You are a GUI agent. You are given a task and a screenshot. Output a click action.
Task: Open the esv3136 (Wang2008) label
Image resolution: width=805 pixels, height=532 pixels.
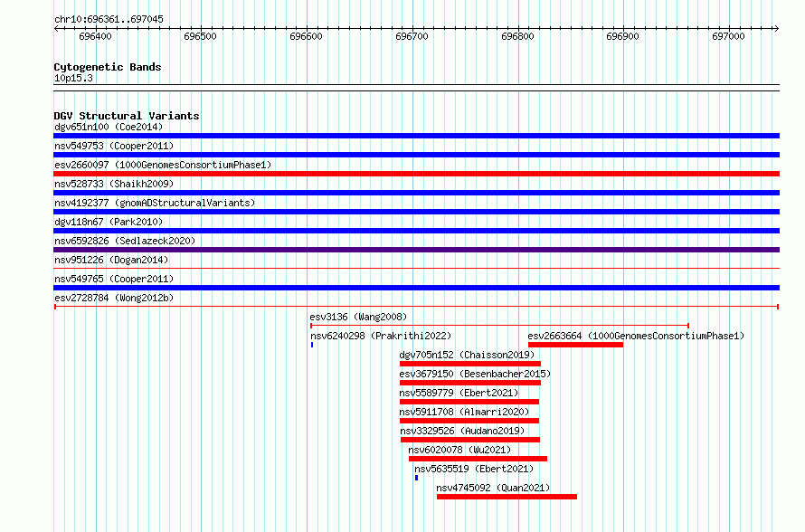(x=358, y=317)
